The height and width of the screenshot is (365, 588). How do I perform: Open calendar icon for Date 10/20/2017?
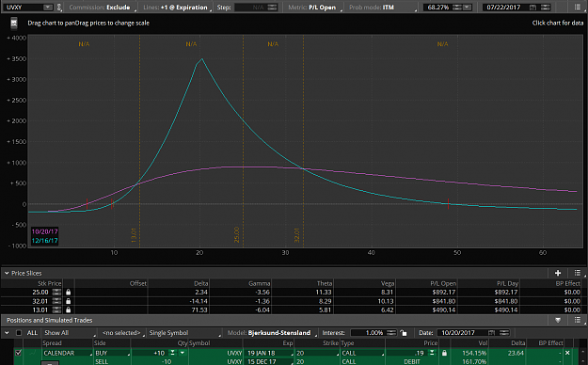pos(492,333)
